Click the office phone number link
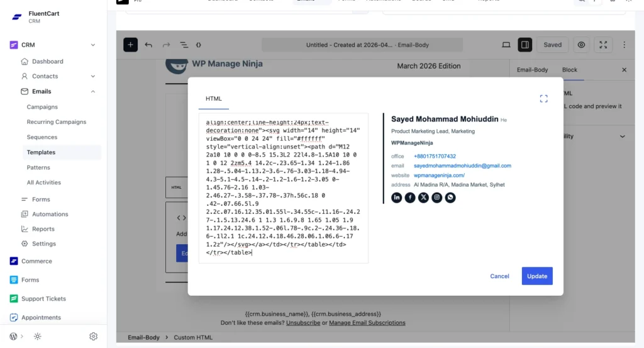Screen dimensions: 644x348 click(435, 156)
